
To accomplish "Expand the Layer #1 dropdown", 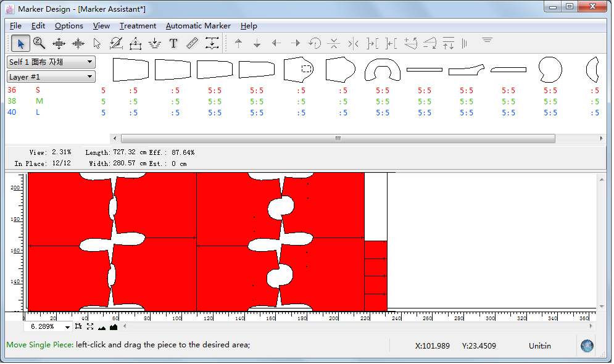I will (51, 77).
